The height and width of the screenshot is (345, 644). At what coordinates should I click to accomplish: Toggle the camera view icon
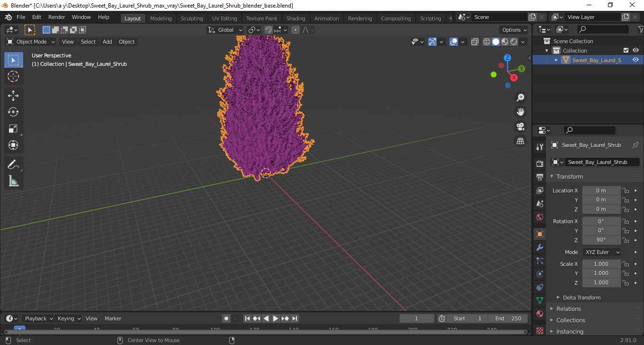(x=520, y=127)
